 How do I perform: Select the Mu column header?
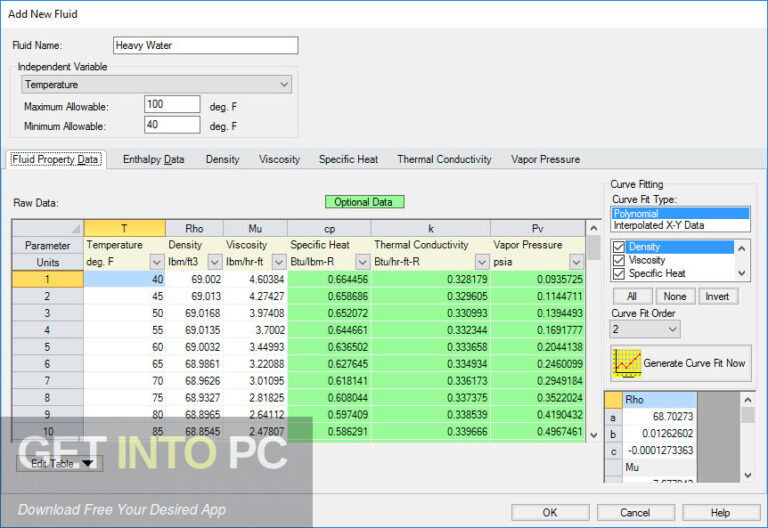click(255, 228)
